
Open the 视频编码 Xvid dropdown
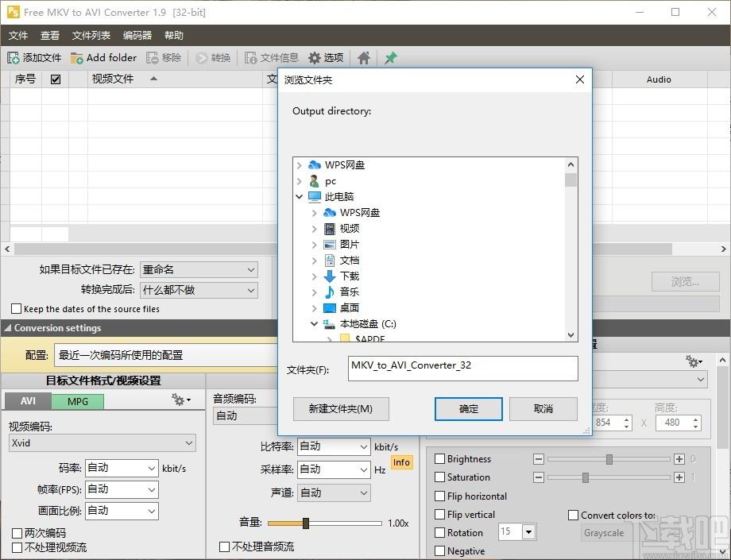coord(102,443)
